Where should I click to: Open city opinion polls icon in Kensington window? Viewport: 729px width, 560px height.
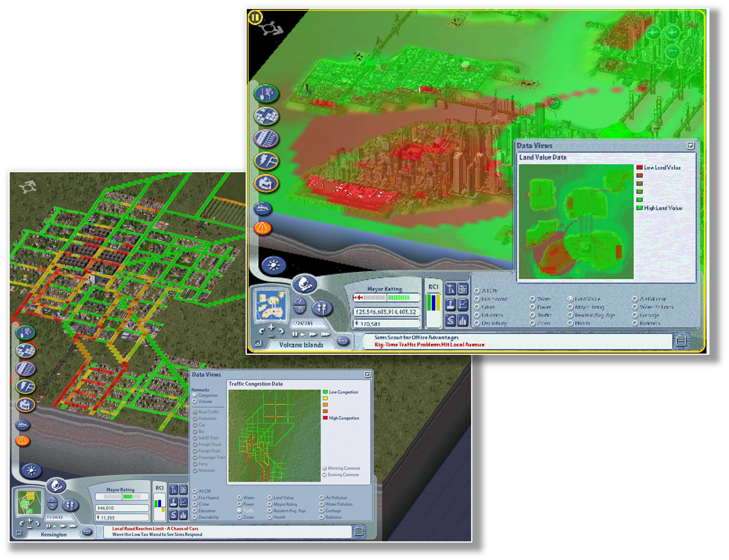coord(184,515)
